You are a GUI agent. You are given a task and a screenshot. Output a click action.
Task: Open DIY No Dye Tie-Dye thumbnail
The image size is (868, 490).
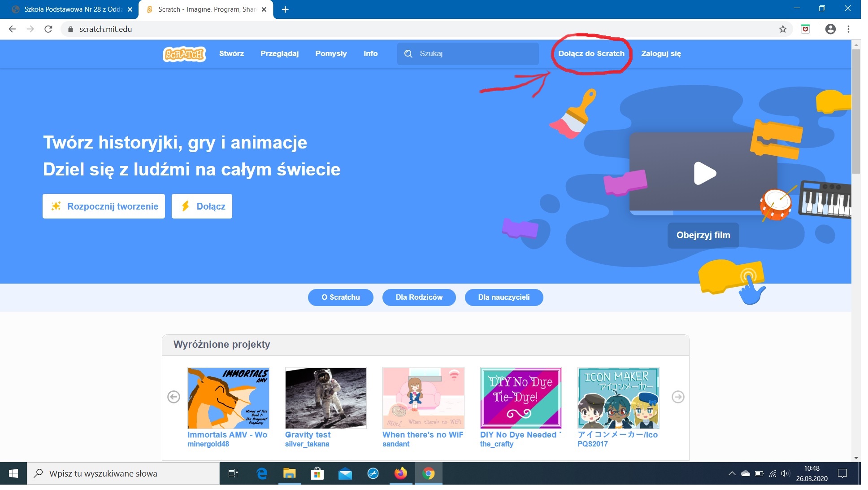point(521,398)
